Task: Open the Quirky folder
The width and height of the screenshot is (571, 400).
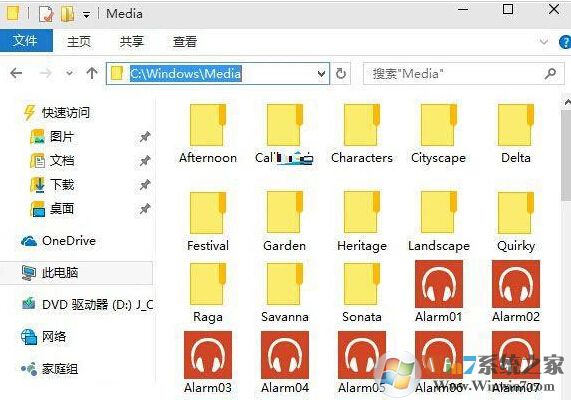Action: tap(516, 221)
